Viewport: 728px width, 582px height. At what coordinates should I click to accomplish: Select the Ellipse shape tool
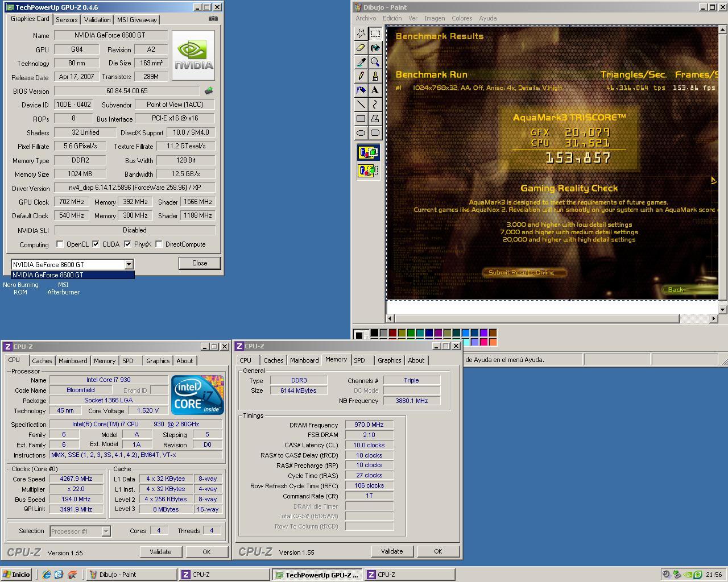pyautogui.click(x=361, y=133)
